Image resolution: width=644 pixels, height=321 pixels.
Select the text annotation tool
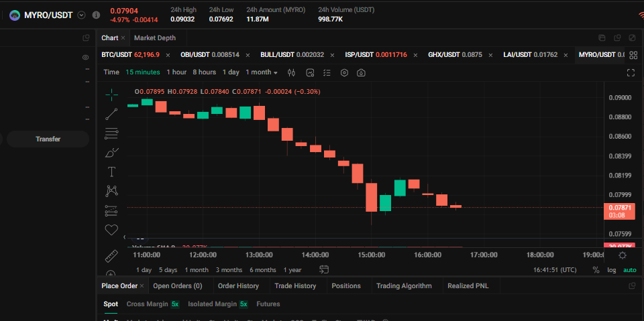(111, 172)
